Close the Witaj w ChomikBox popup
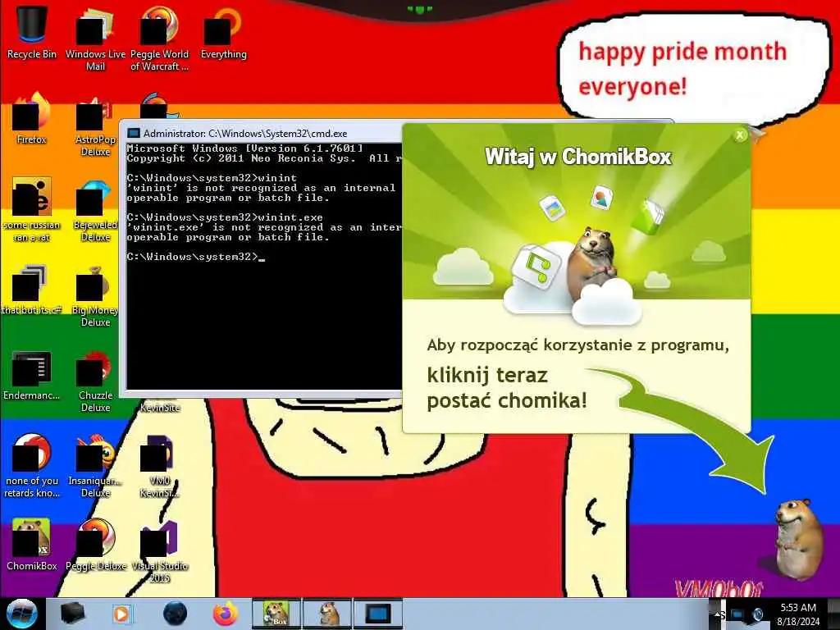 coord(740,135)
